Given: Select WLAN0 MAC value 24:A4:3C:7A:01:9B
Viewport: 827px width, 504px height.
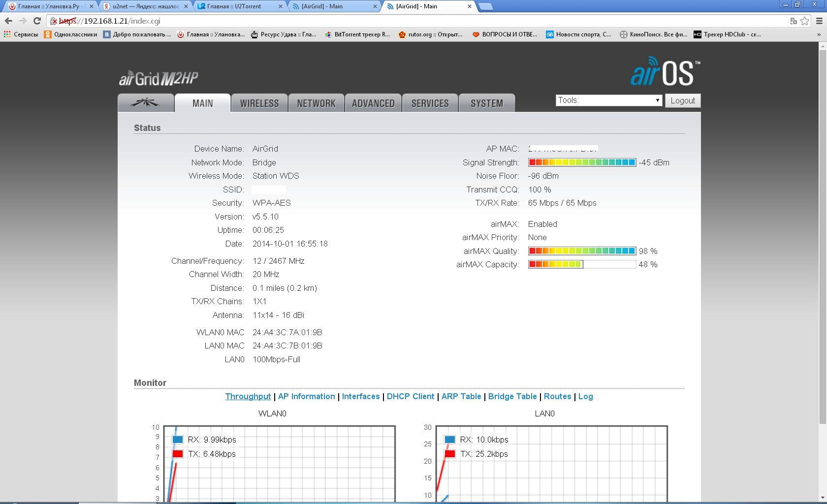Looking at the screenshot, I should [x=287, y=332].
